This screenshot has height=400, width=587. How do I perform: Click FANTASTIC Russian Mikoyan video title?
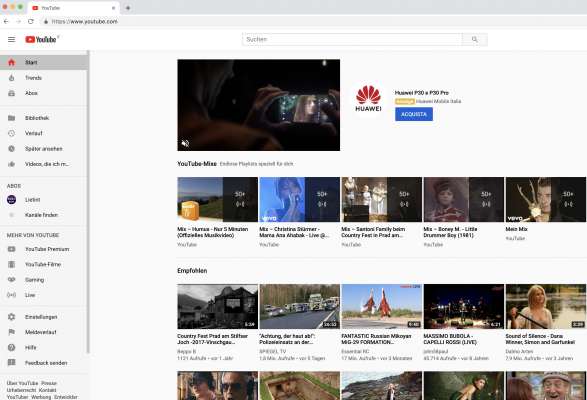[376, 339]
